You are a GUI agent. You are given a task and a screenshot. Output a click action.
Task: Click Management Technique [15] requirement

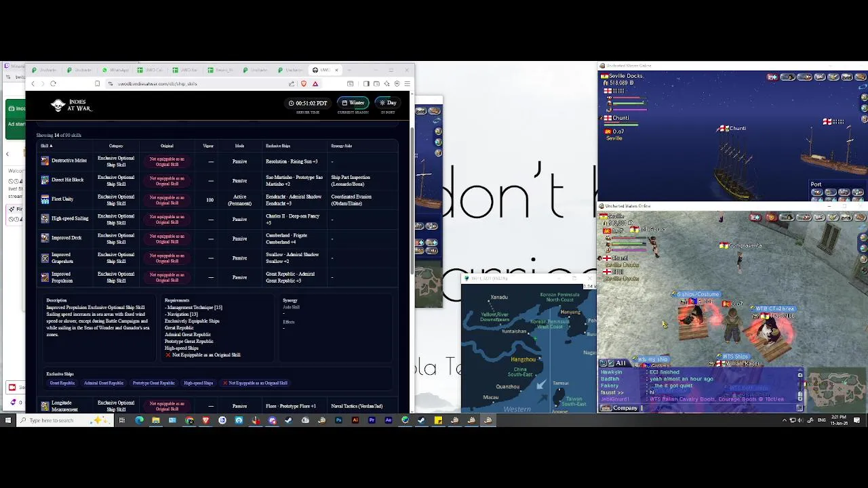[194, 307]
